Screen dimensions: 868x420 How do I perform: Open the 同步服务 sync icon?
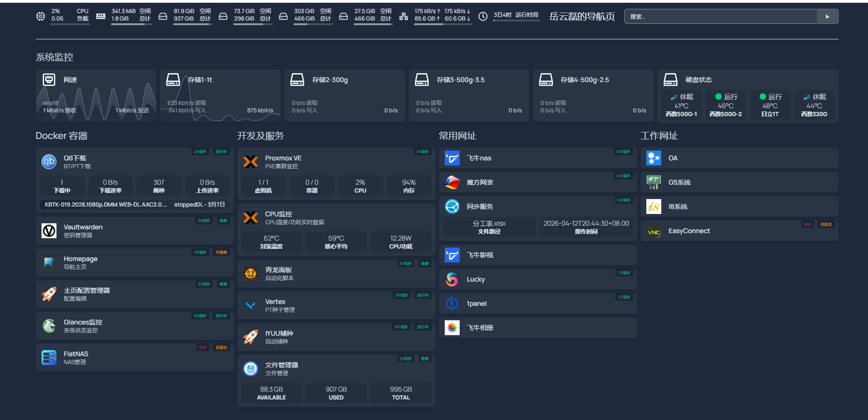[452, 207]
